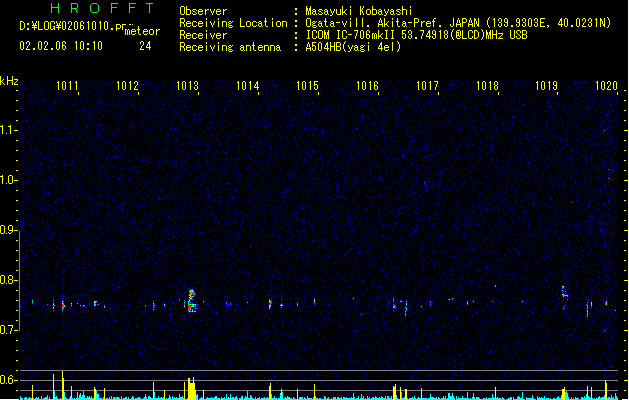Click receiver text ICOM IC-706mkII 53.74918 MHz USB

[x=416, y=35]
